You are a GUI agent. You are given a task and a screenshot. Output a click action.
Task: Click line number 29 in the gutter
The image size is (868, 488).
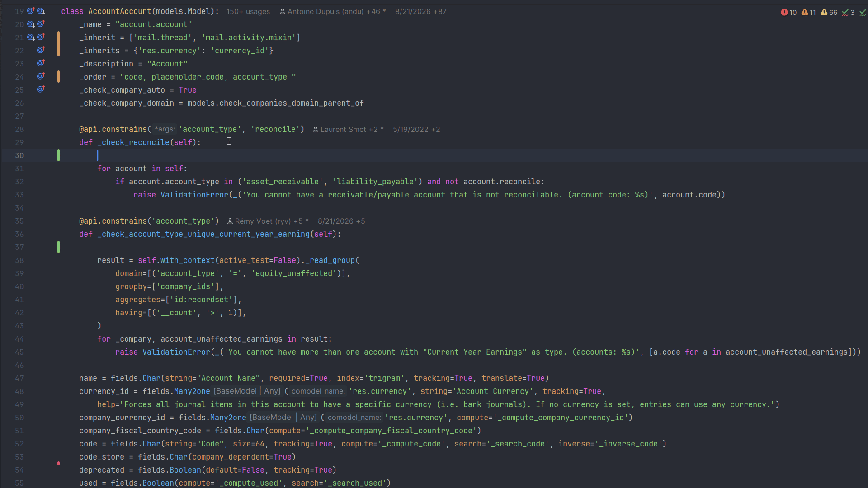point(19,142)
